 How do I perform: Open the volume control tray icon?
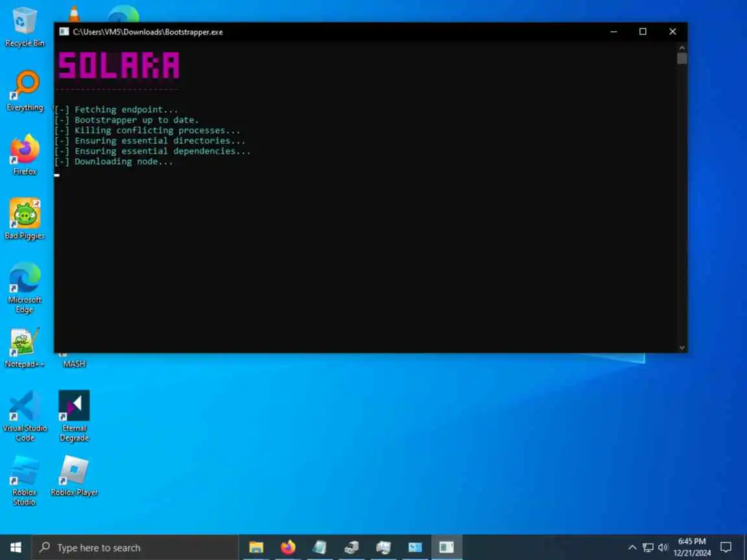[x=663, y=548]
